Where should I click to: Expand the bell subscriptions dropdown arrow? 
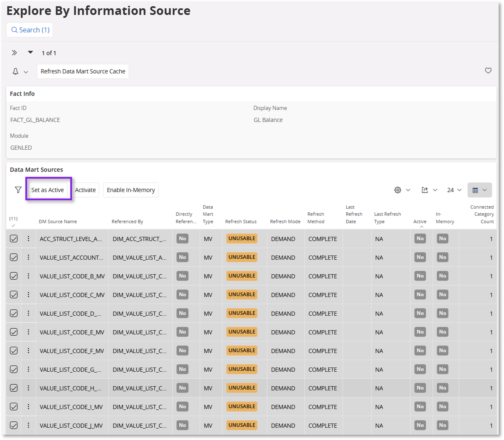click(26, 72)
